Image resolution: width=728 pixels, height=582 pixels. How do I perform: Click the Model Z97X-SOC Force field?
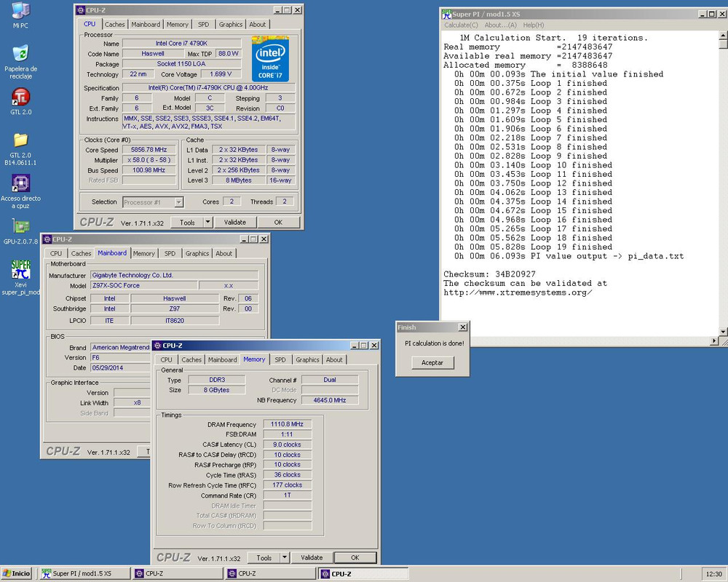143,285
